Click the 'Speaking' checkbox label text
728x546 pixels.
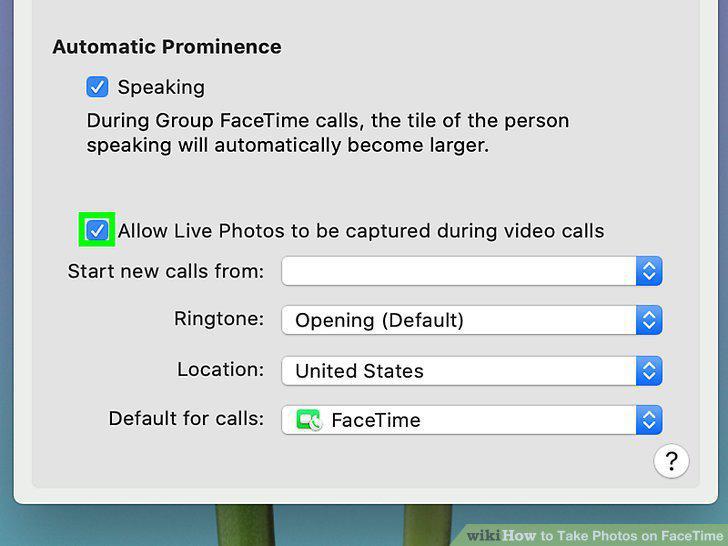point(161,88)
